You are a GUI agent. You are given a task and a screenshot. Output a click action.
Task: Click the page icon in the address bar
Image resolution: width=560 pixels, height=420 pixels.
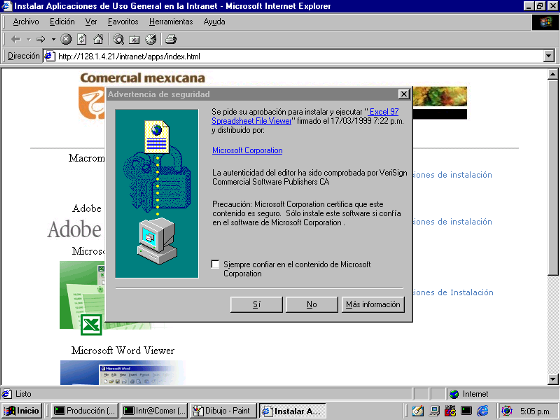tap(49, 56)
